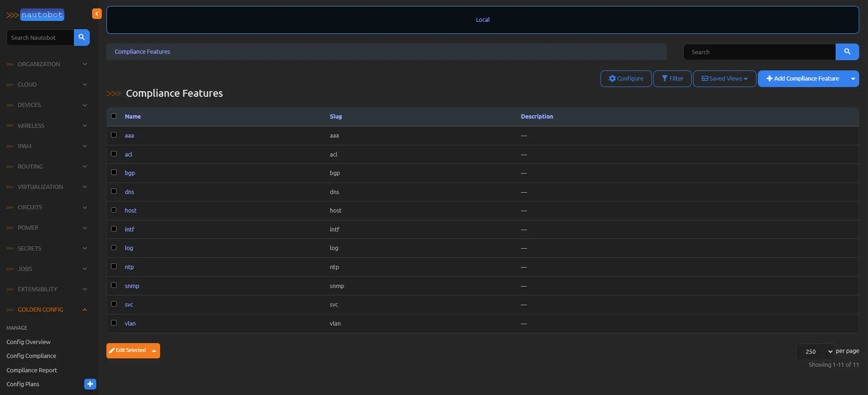Check the box for the bgp row
Image resolution: width=868 pixels, height=395 pixels.
click(114, 172)
